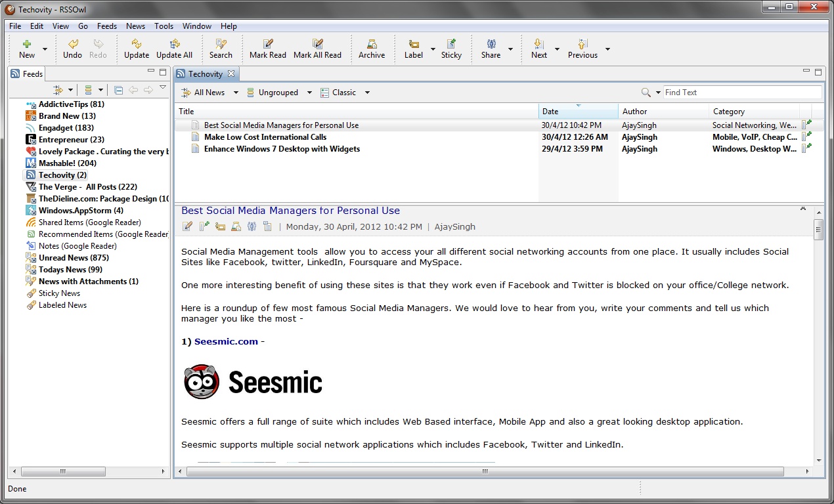Click the Archive toolbar icon
The image size is (834, 504).
[372, 44]
